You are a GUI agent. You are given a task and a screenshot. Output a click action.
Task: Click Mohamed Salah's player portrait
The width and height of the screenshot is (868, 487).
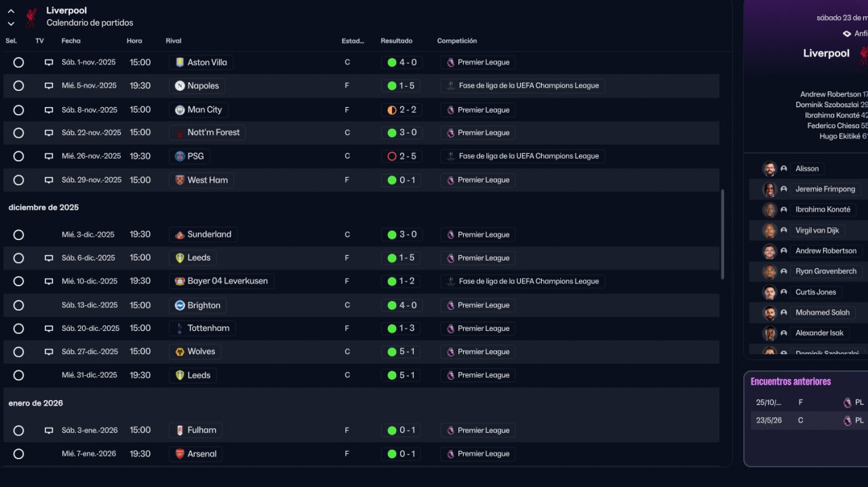[769, 313]
